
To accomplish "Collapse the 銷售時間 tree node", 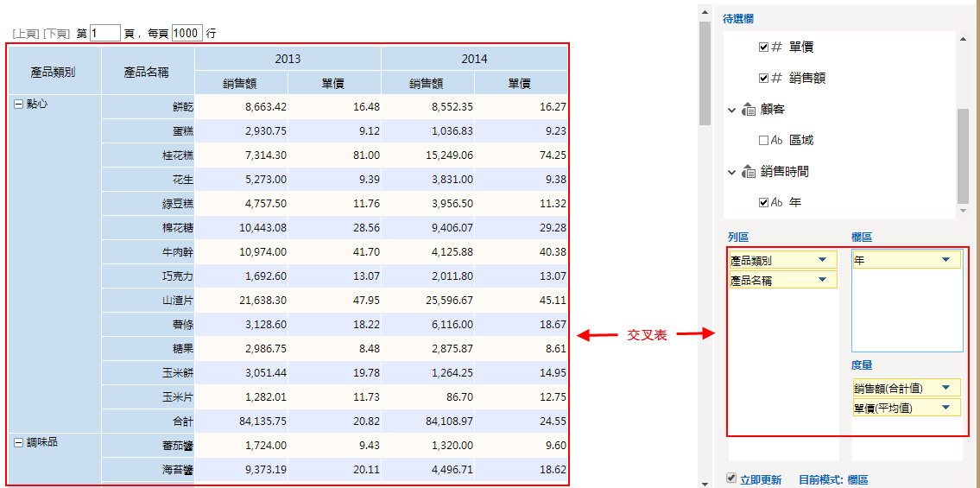I will (732, 172).
